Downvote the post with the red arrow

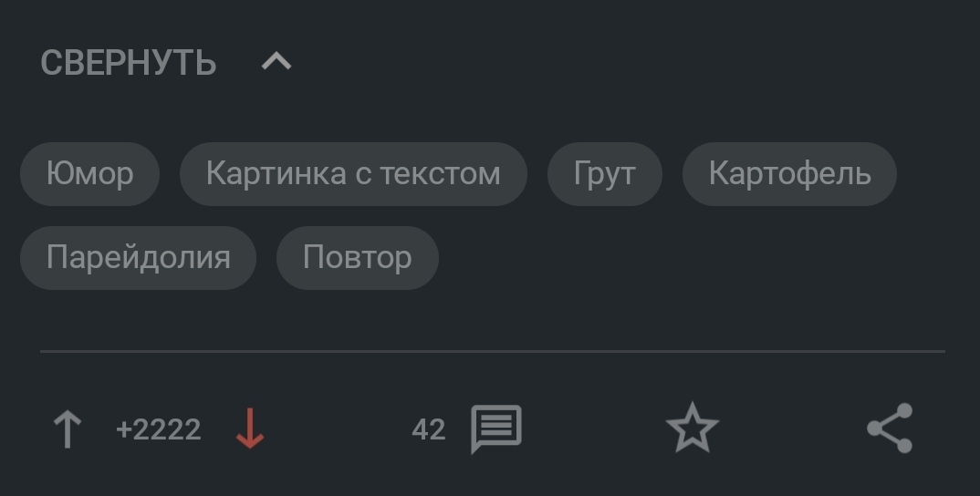tap(249, 429)
